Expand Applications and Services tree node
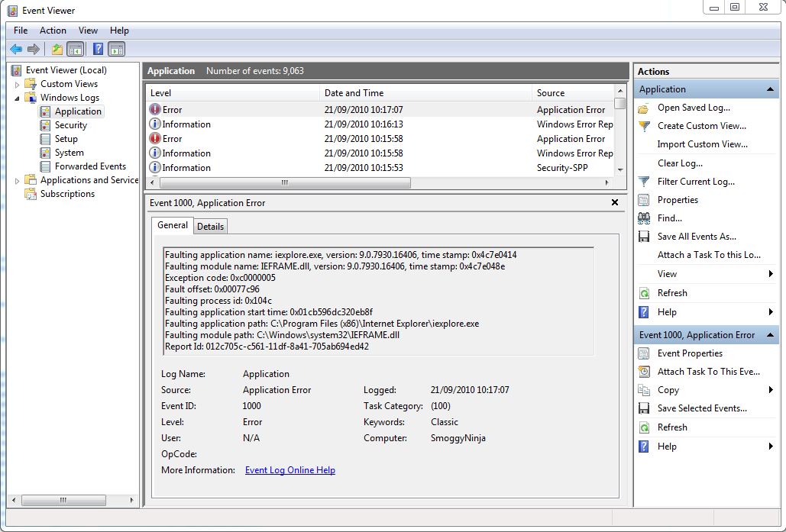Viewport: 786px width, 532px height. tap(17, 180)
